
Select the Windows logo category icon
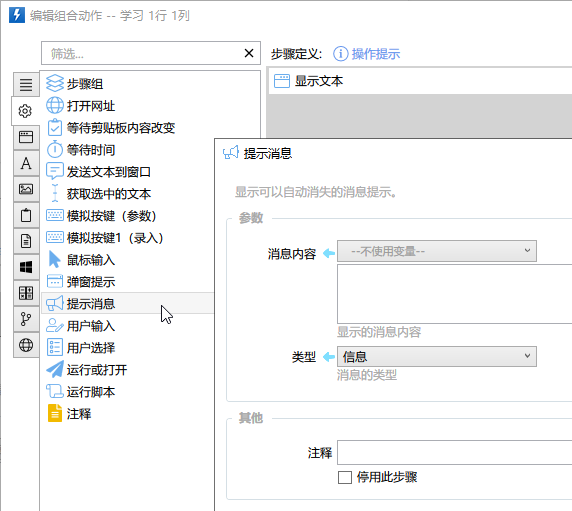click(x=26, y=267)
